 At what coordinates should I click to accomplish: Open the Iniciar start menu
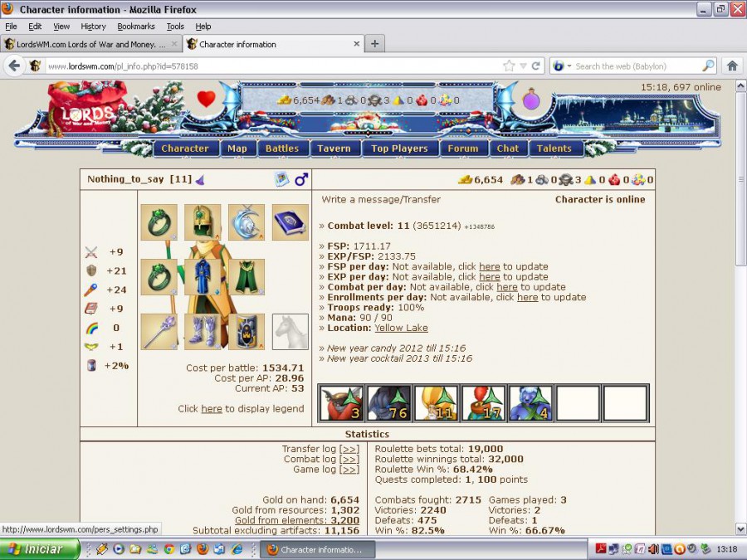[x=40, y=549]
